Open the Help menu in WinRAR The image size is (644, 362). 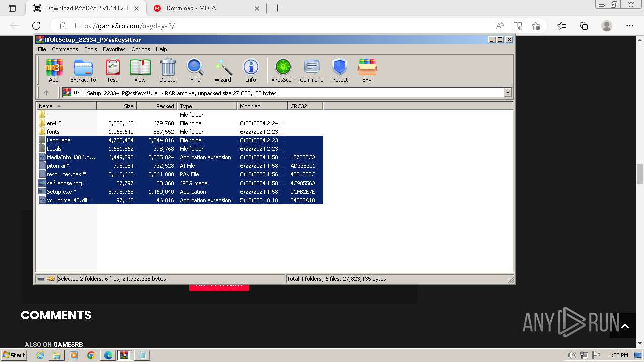pos(161,49)
